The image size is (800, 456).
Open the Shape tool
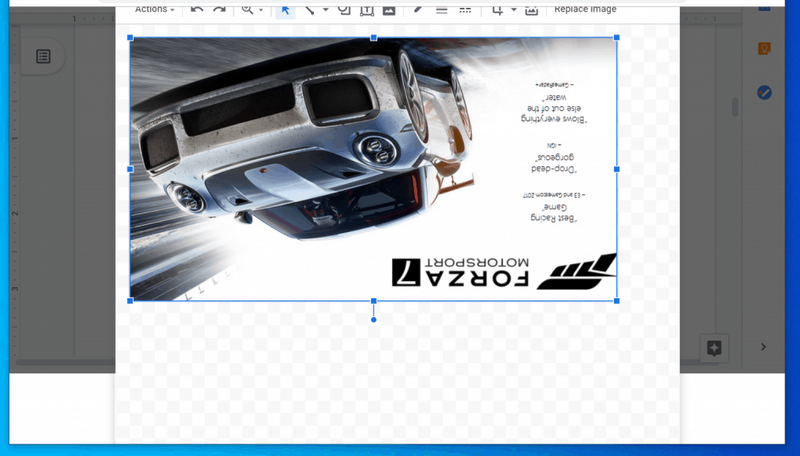[344, 9]
